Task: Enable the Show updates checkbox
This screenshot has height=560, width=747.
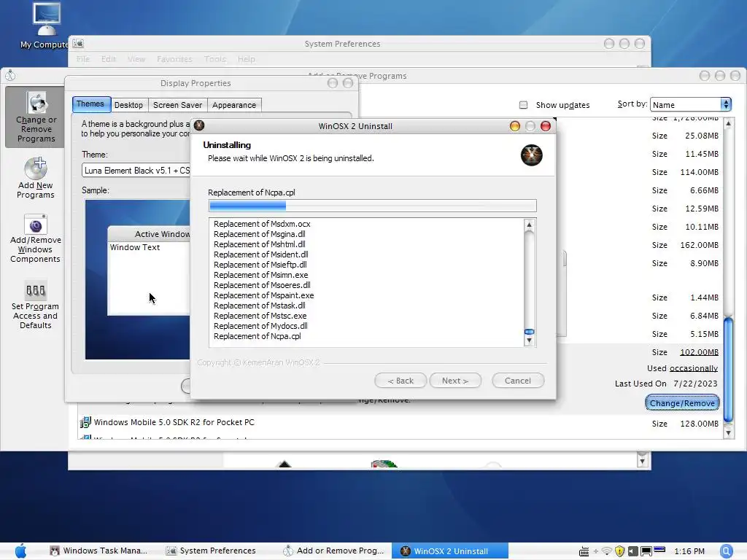Action: pos(523,105)
